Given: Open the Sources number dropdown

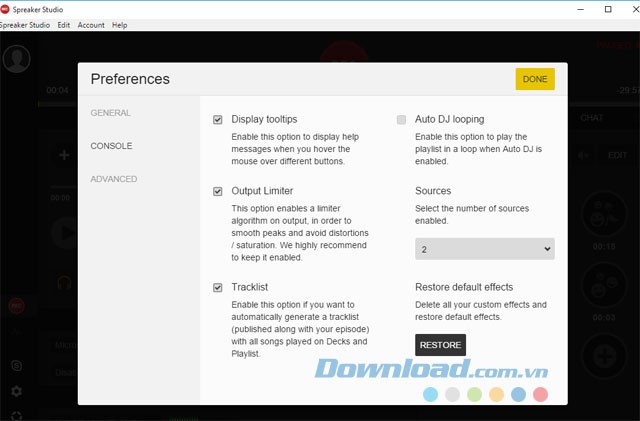Looking at the screenshot, I should (x=484, y=248).
